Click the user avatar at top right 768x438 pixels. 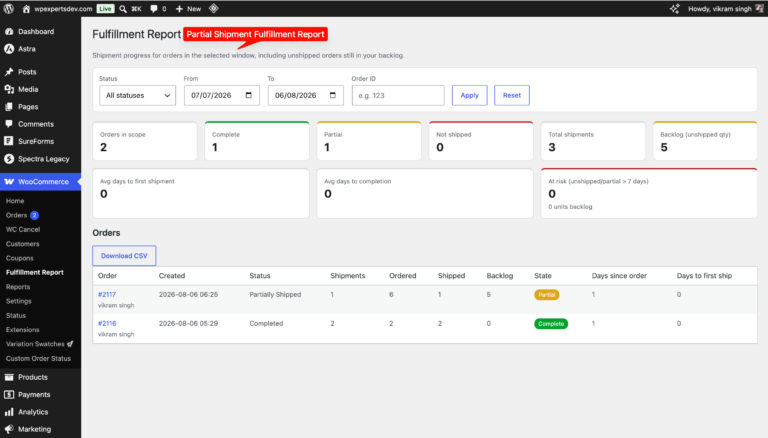click(760, 9)
